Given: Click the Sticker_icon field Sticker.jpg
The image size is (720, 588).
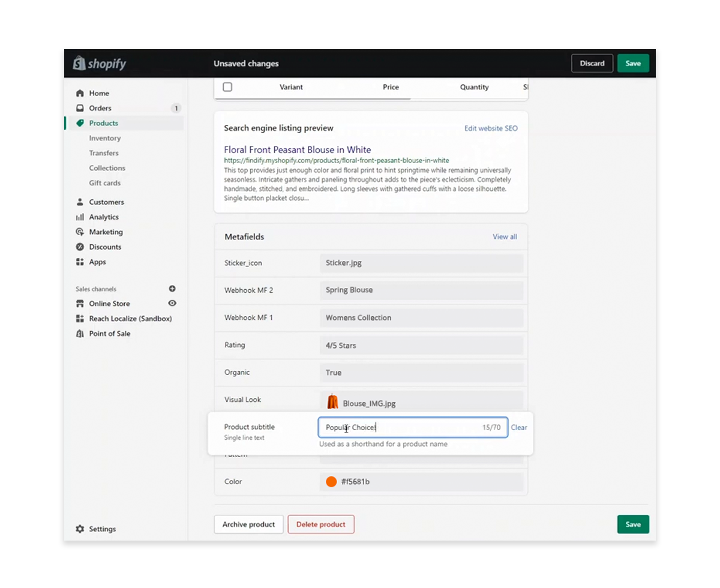Looking at the screenshot, I should [421, 263].
